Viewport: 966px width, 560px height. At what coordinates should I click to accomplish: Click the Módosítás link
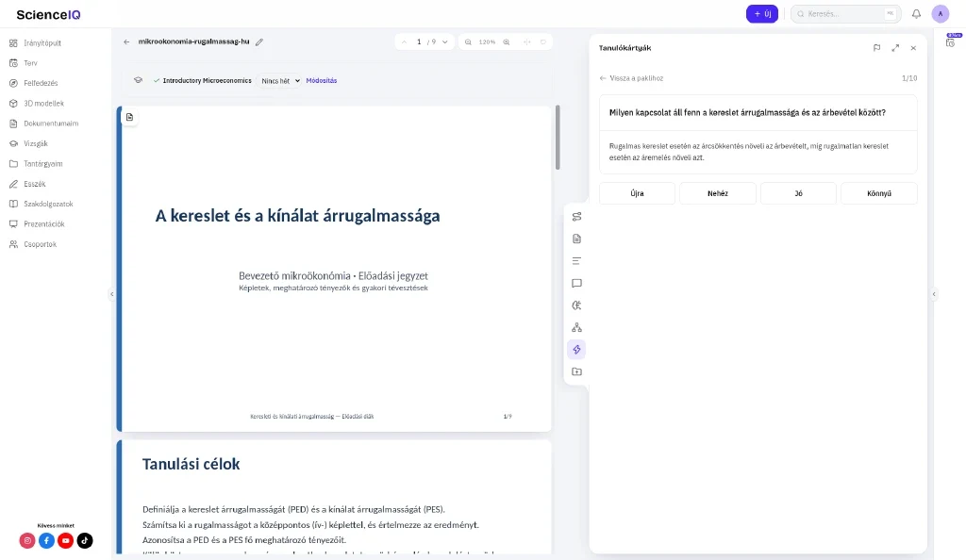322,81
